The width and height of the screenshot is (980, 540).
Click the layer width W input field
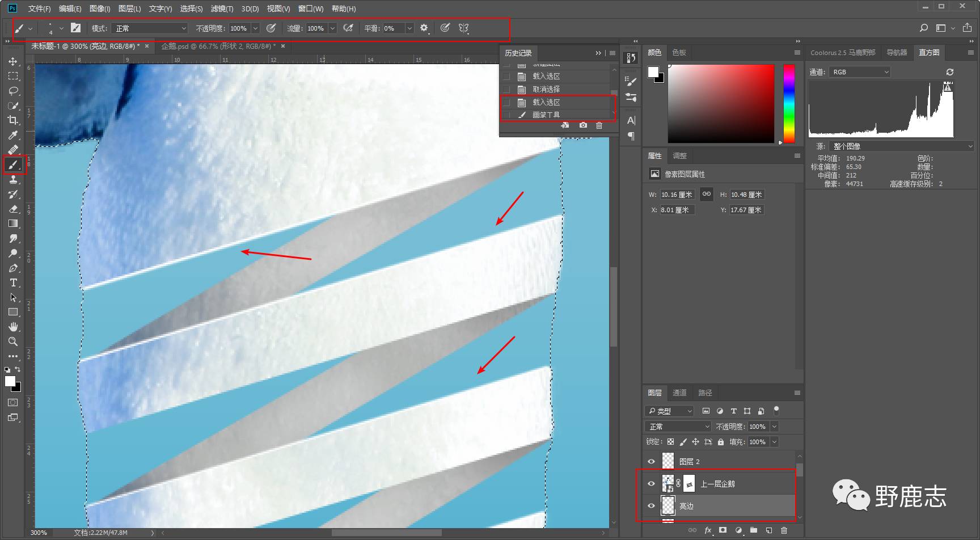677,195
